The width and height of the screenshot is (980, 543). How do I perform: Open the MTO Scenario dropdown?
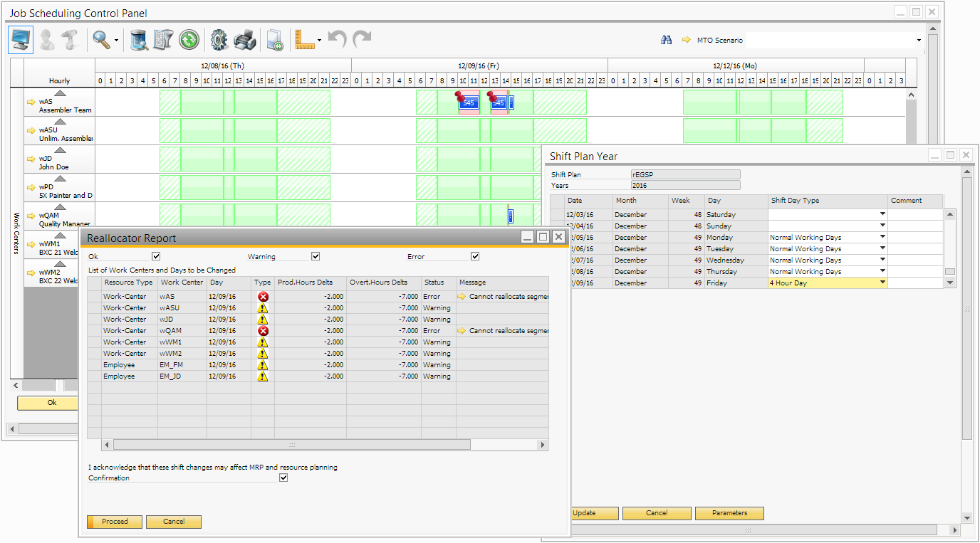(x=919, y=41)
